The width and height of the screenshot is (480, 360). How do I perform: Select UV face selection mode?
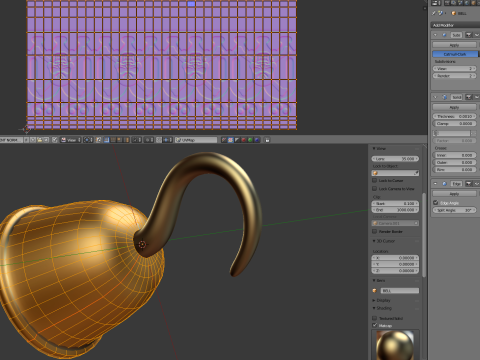click(x=120, y=140)
